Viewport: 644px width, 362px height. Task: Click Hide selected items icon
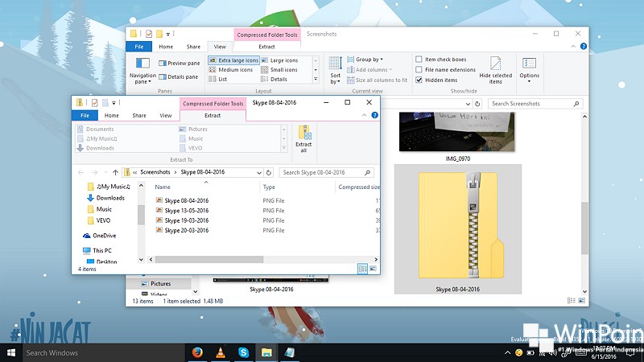pyautogui.click(x=495, y=70)
